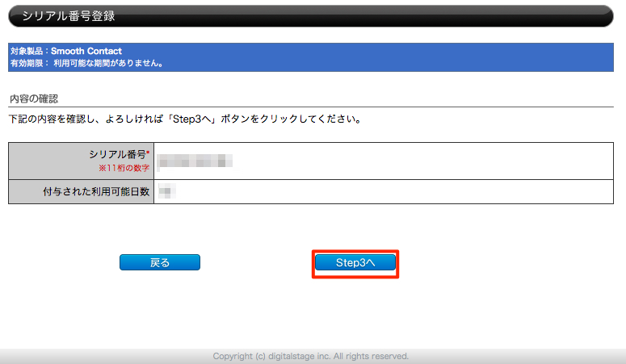Click the 対象製品：Smooth Contact text
Viewport: 626px width, 364px height.
[x=66, y=51]
